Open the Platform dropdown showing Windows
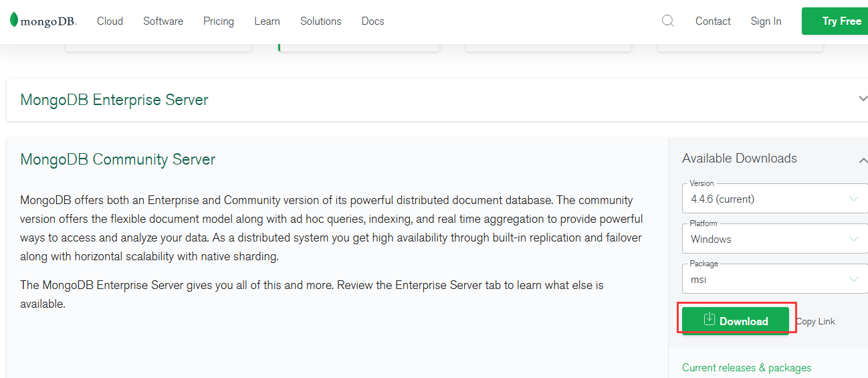 pos(775,239)
